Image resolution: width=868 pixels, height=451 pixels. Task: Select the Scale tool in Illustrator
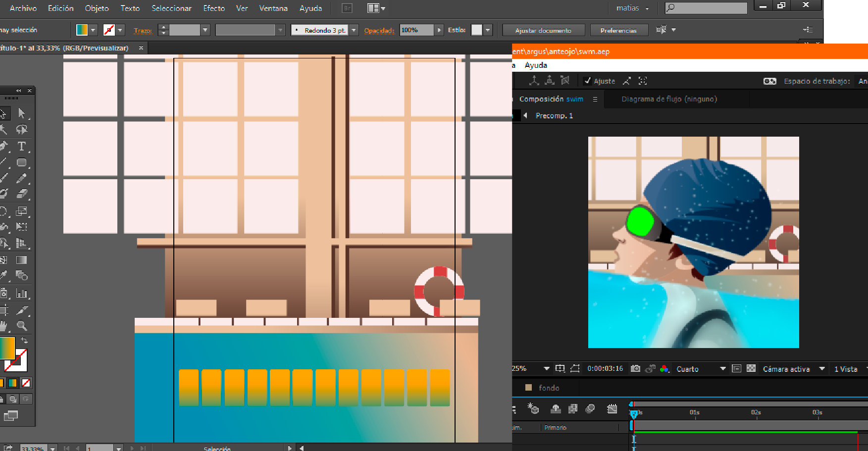[21, 211]
